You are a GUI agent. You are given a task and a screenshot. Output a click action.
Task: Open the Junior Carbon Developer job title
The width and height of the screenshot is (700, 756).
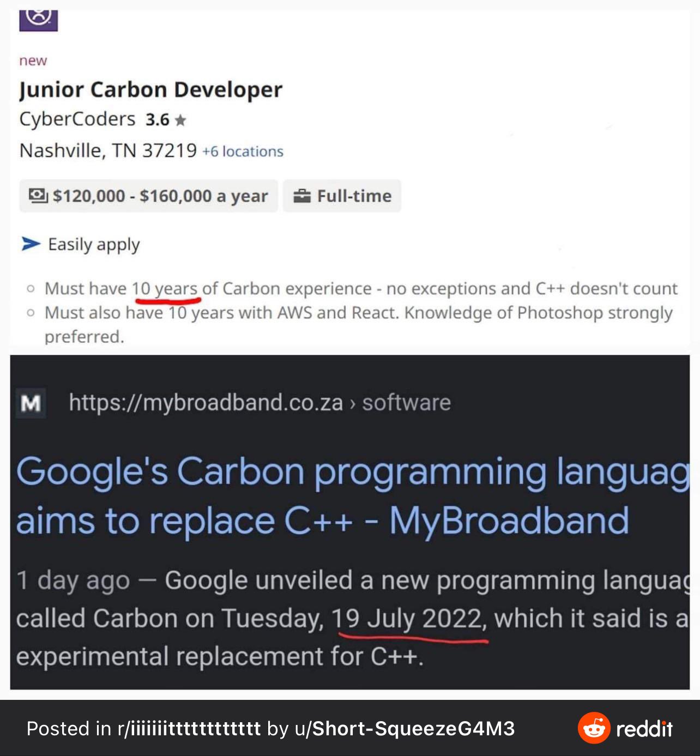150,90
